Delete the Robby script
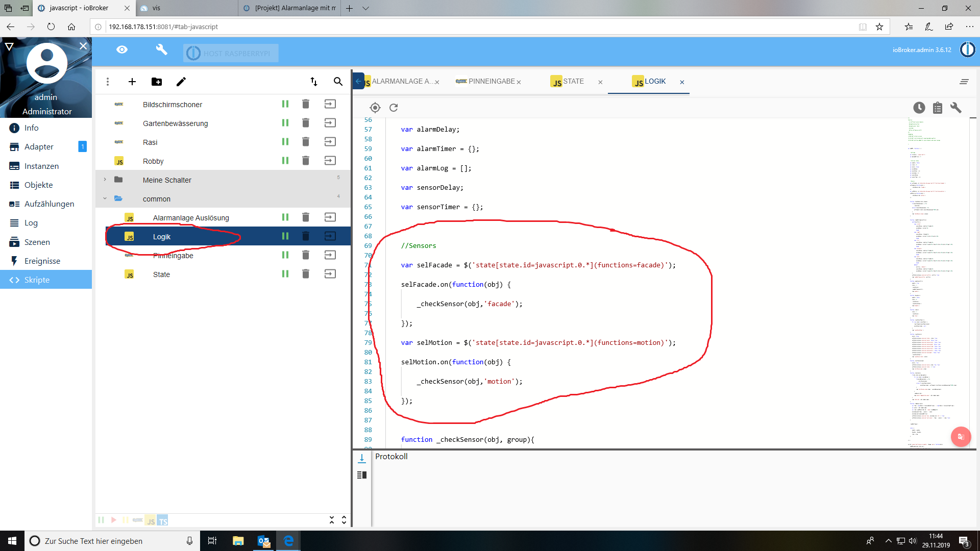The width and height of the screenshot is (980, 551). [x=306, y=161]
